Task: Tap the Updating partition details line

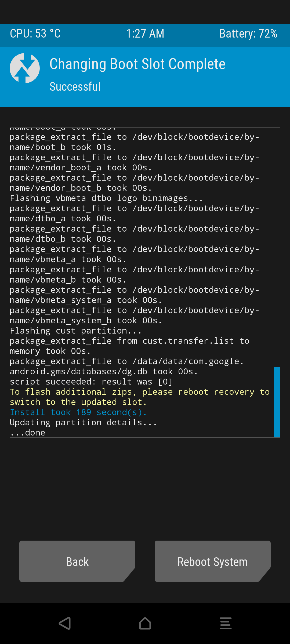Action: pyautogui.click(x=83, y=422)
